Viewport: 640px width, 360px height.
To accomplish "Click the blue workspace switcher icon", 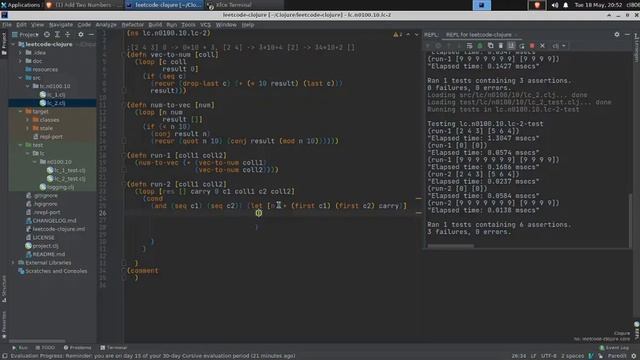I will pyautogui.click(x=482, y=5).
